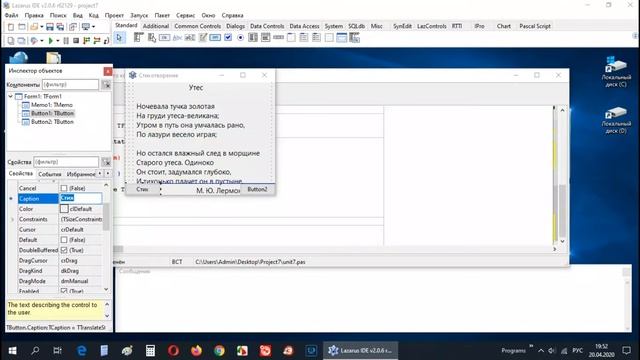Select the TListBox component icon
Viewport: 640px width, 360px height.
[x=253, y=38]
